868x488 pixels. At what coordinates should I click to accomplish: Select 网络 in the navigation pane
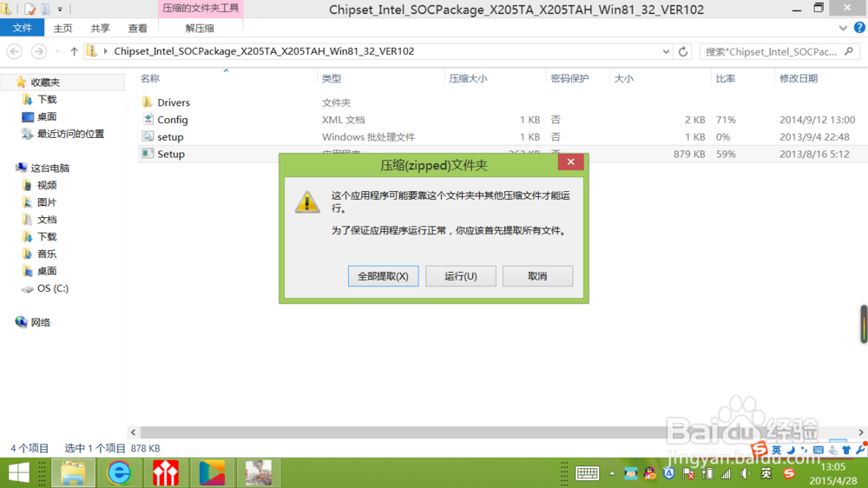point(40,322)
